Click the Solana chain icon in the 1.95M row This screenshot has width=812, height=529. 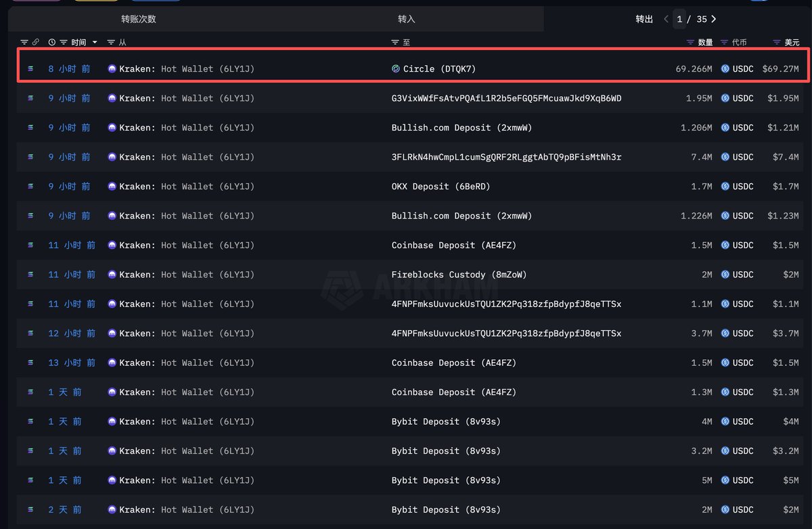30,98
